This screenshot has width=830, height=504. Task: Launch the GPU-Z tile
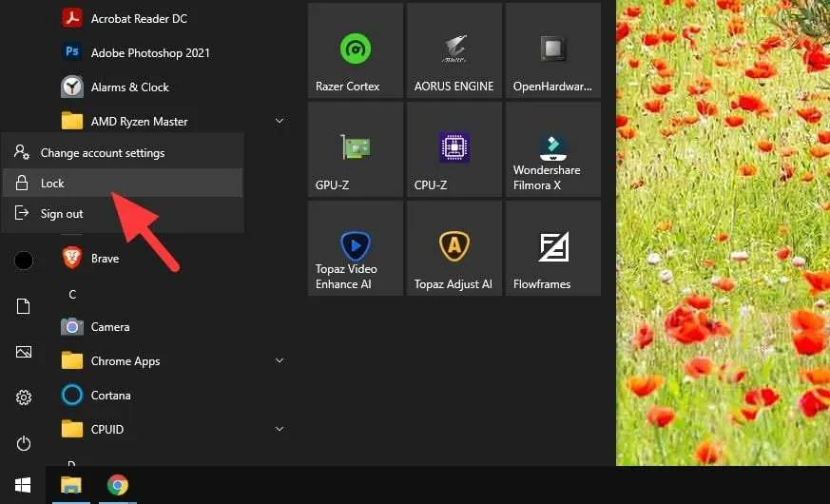[356, 149]
